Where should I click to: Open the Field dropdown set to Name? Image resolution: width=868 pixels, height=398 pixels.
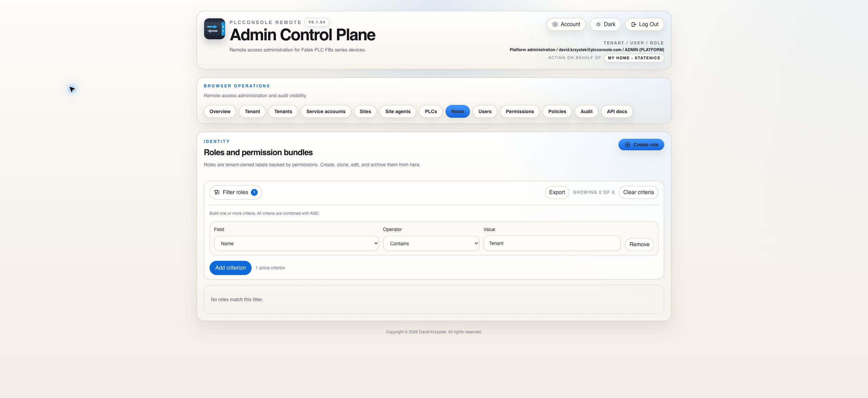tap(296, 244)
